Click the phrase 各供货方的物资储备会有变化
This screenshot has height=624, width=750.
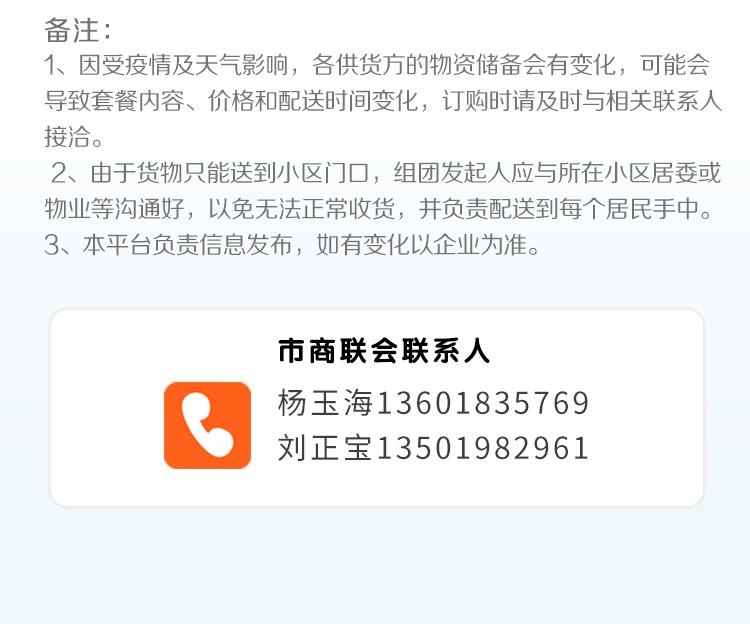(464, 65)
